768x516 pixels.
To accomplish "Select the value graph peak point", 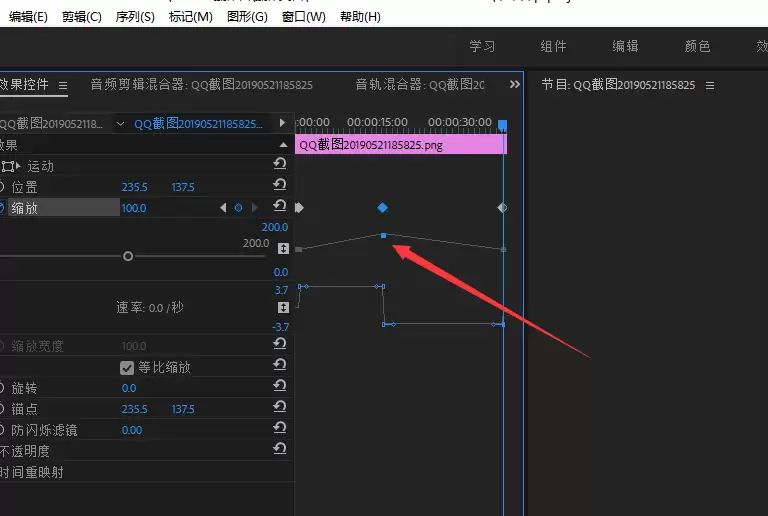I will click(x=384, y=235).
